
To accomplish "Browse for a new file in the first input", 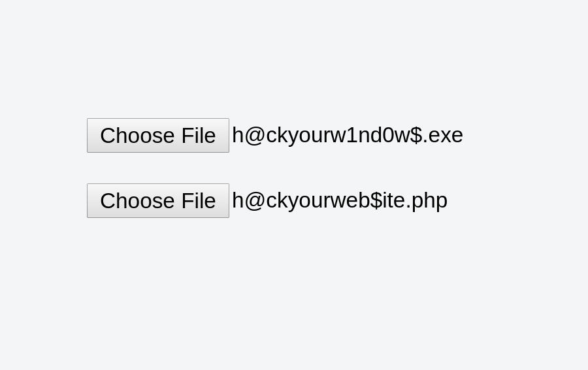I will click(157, 135).
